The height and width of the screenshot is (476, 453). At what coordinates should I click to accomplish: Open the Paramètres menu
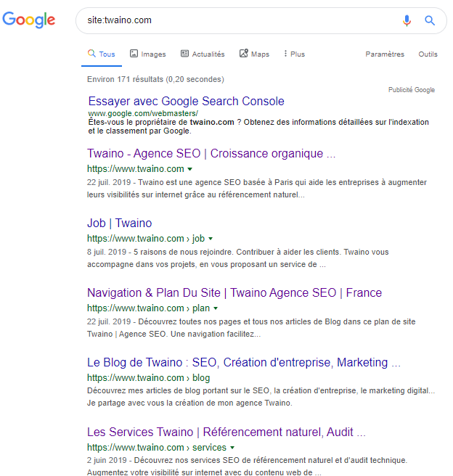(x=385, y=54)
